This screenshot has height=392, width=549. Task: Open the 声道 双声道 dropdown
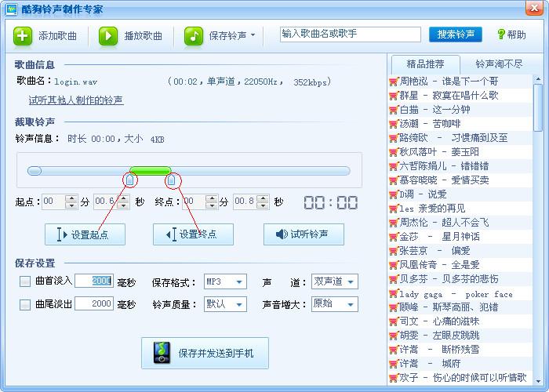pos(335,281)
